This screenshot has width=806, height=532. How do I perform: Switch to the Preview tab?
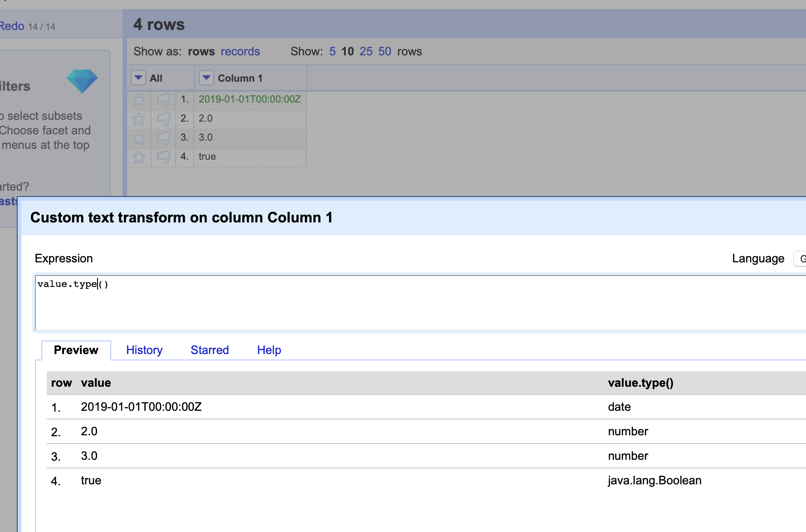coord(76,350)
